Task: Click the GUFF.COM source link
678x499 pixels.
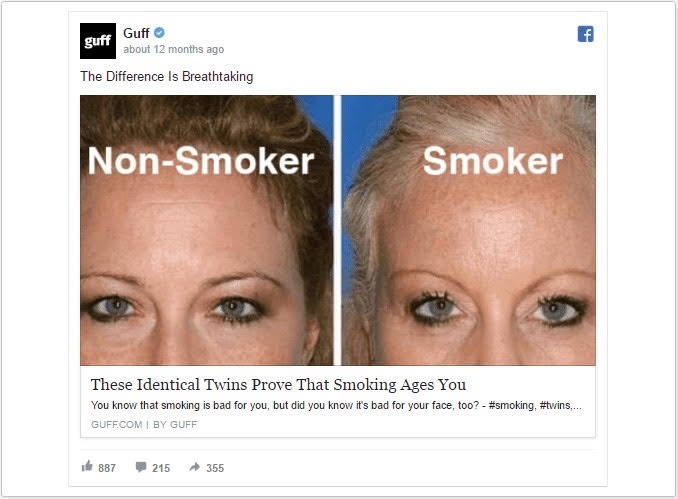Action: pos(117,425)
